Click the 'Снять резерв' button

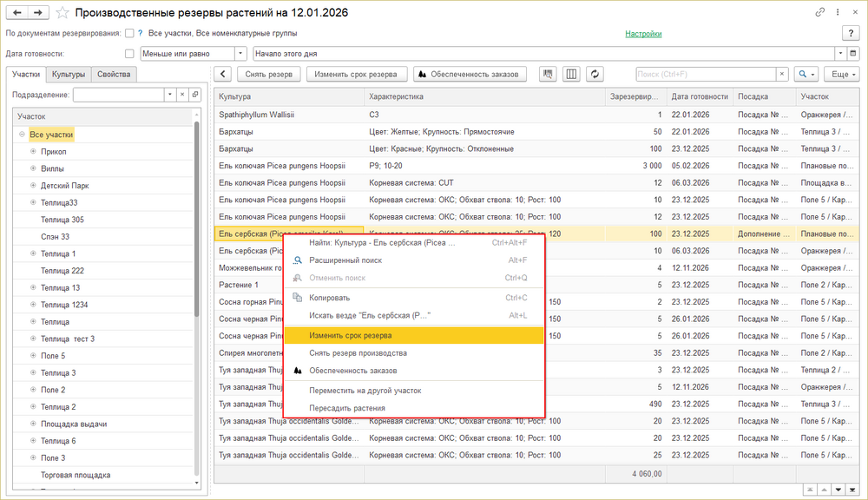[268, 75]
